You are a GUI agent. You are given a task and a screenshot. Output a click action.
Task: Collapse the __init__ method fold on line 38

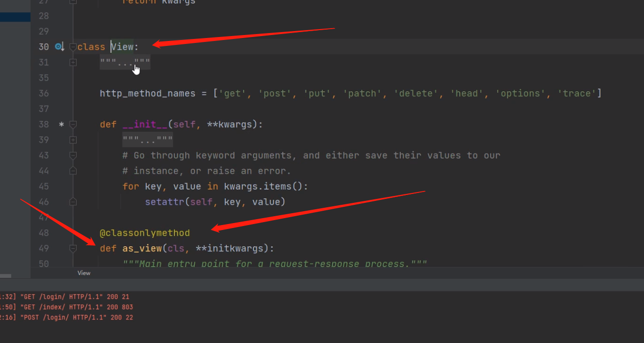73,124
